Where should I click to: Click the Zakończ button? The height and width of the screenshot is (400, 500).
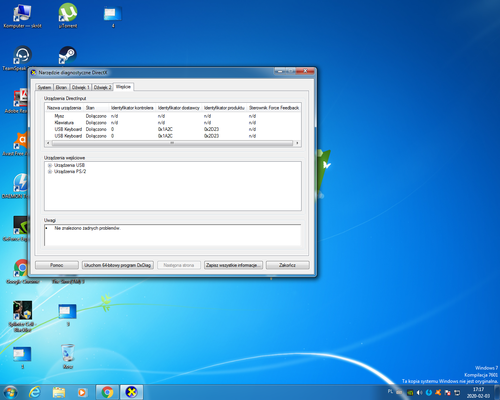click(x=287, y=265)
